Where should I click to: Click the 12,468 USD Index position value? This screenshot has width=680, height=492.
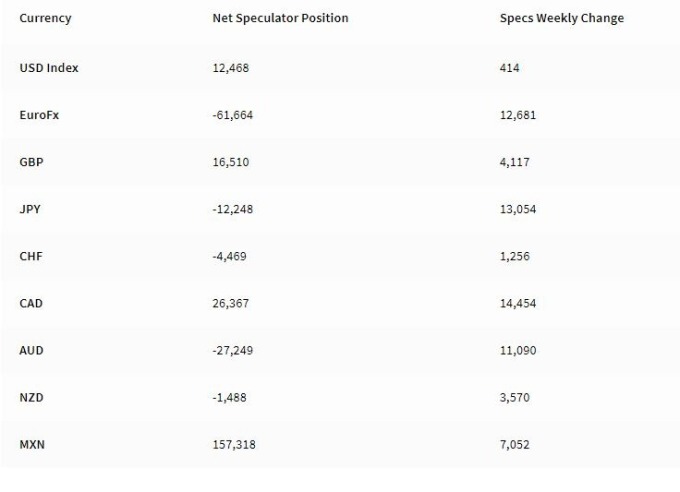[x=231, y=68]
